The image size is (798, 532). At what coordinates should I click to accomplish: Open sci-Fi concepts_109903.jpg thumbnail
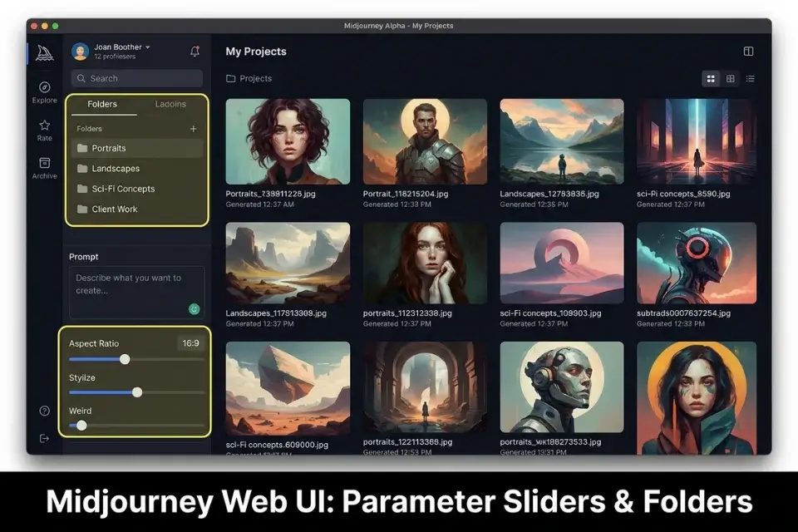(x=562, y=263)
